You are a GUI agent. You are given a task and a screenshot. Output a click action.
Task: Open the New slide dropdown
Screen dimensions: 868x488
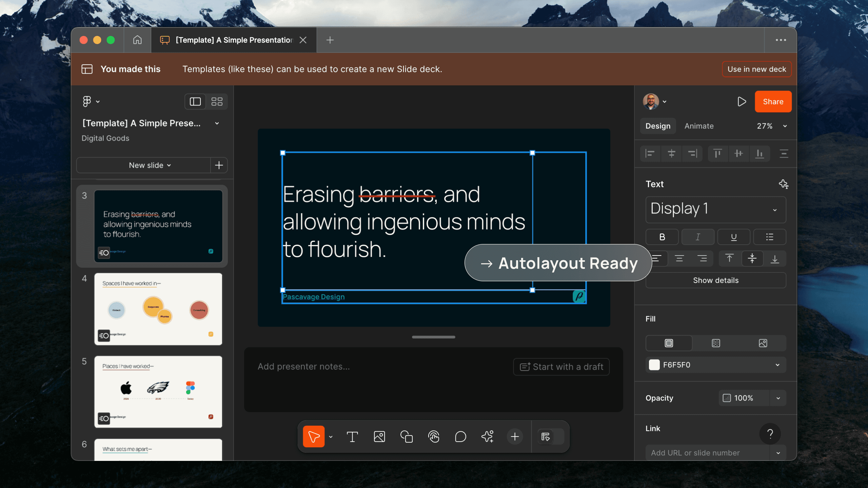tap(150, 165)
